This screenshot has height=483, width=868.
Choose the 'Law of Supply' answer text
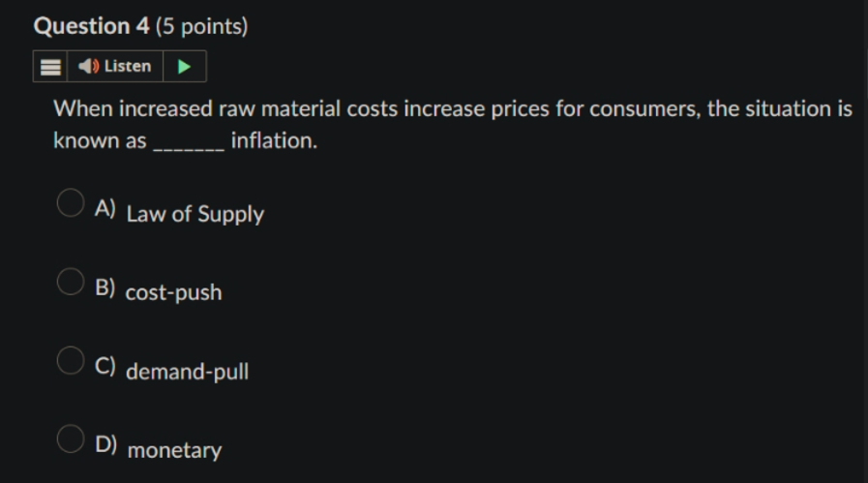click(x=195, y=214)
